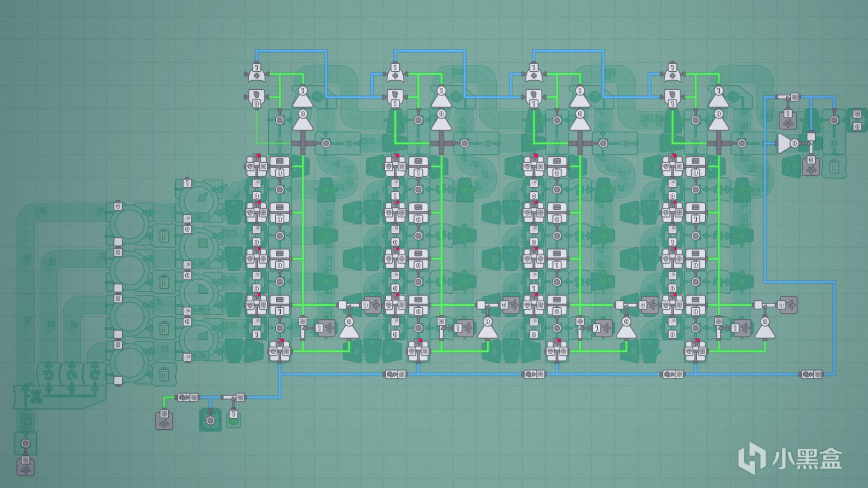Click the wire relay between the second and third columns
Viewport: 868px width, 488px height.
[x=534, y=374]
